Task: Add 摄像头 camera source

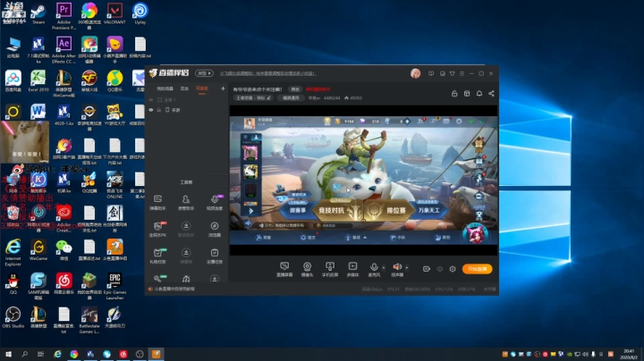Action: 307,270
